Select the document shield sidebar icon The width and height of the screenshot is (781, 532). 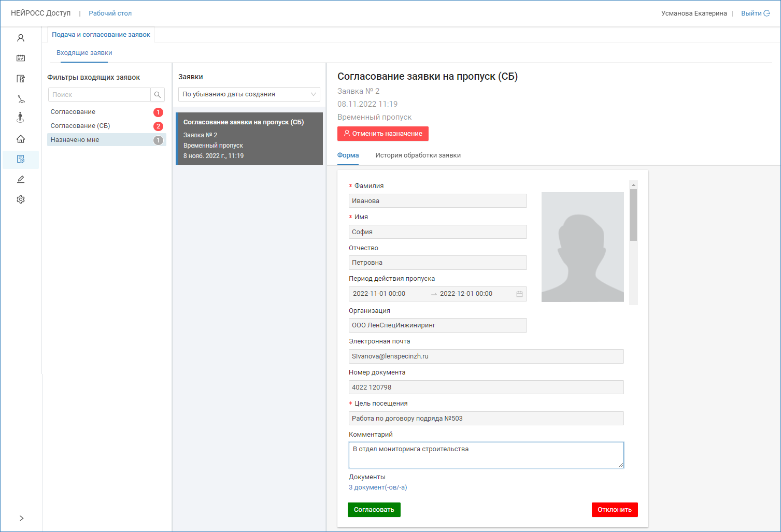(x=21, y=160)
